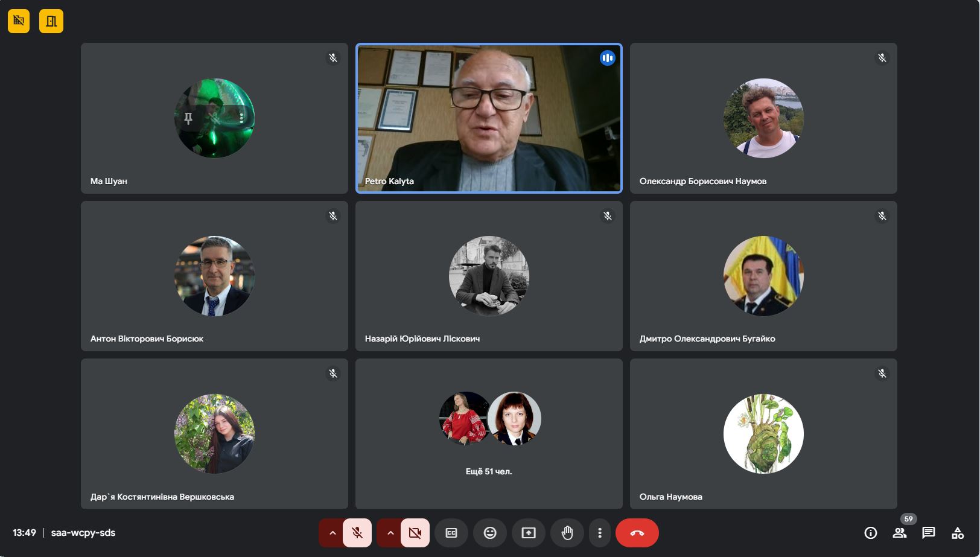Open more options on Ма Шуан's tile
980x557 pixels.
pos(241,118)
